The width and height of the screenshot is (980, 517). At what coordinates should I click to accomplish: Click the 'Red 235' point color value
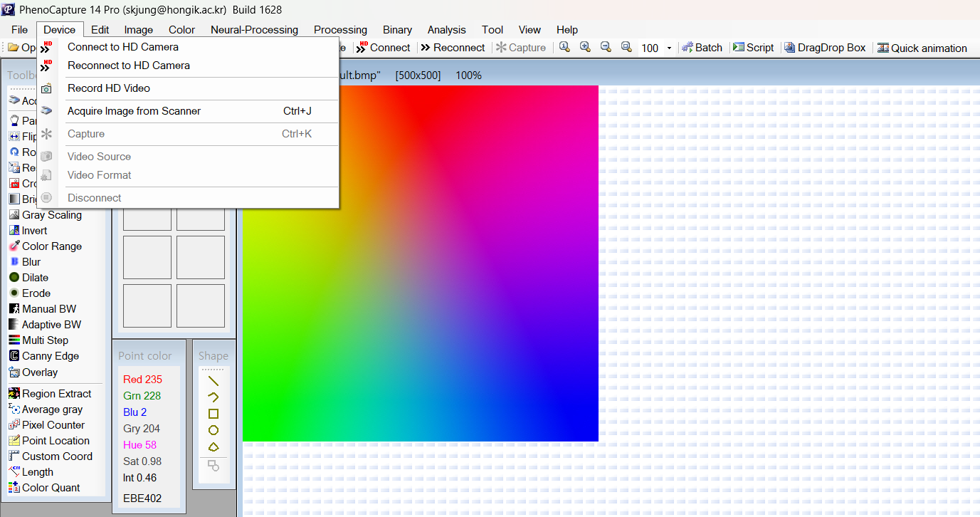coord(143,380)
